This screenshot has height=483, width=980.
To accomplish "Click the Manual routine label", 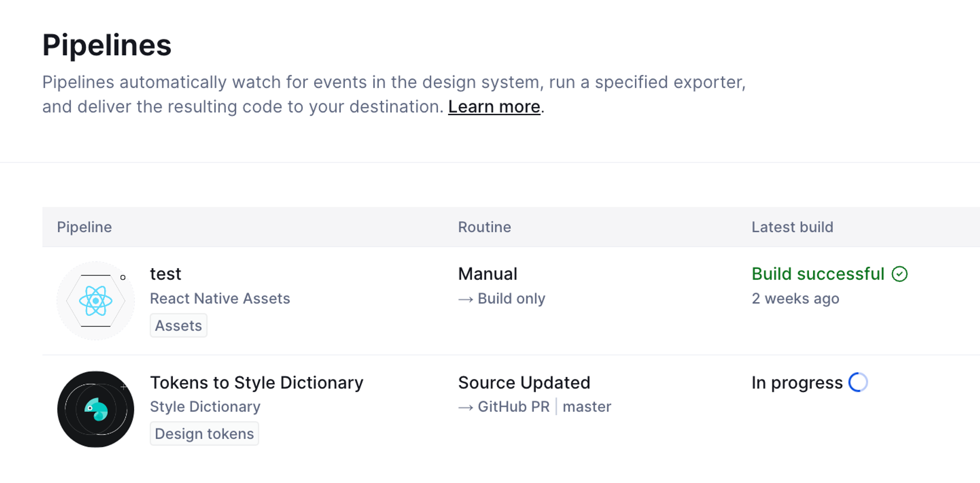I will coord(488,274).
